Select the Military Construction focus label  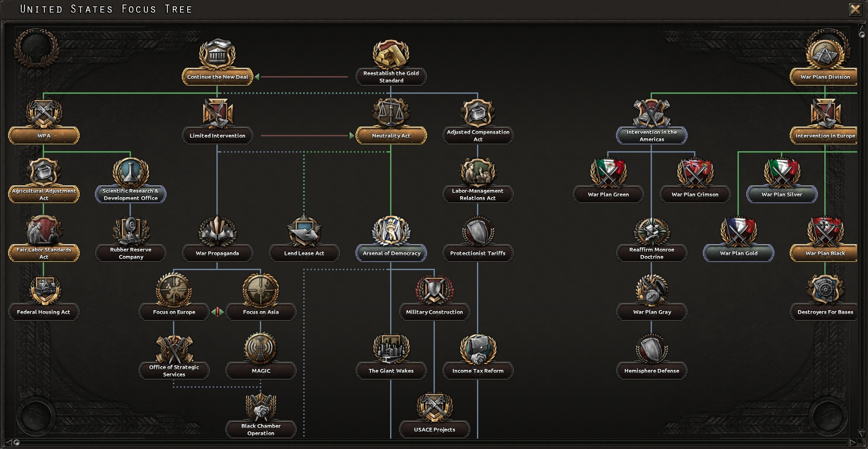pyautogui.click(x=434, y=312)
